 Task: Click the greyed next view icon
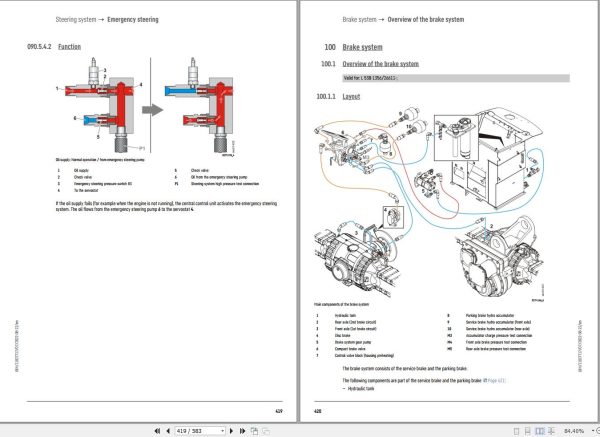(266, 431)
